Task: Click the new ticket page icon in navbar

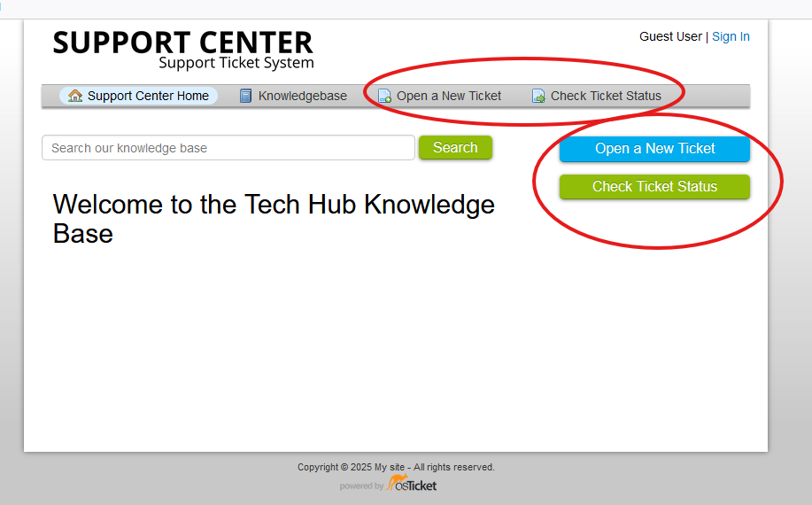Action: click(384, 96)
